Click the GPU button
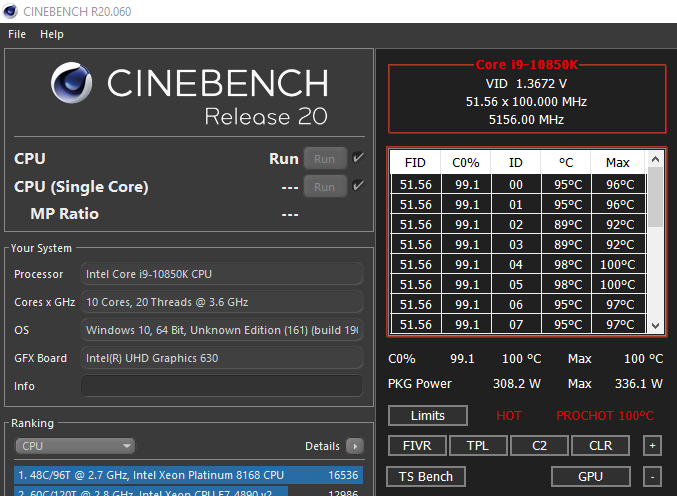This screenshot has width=677, height=496. pos(591,477)
